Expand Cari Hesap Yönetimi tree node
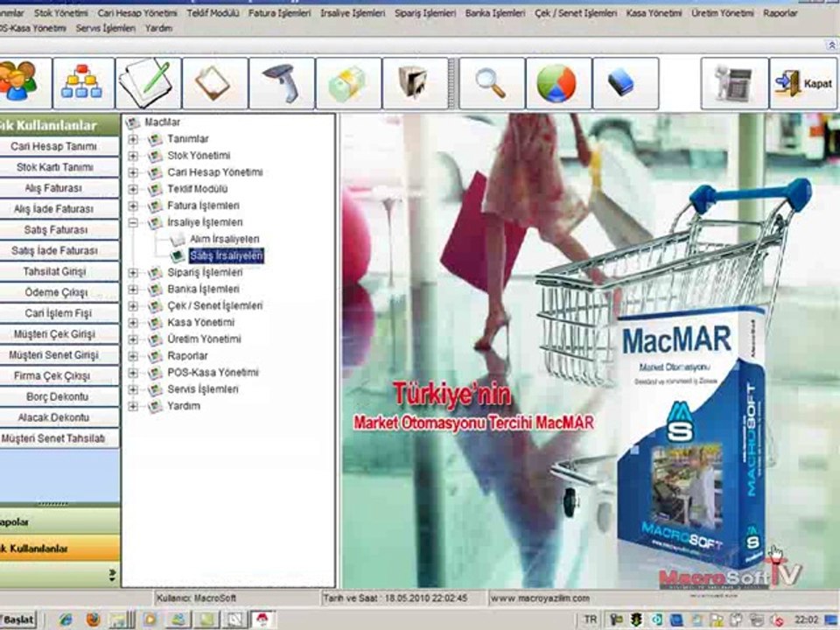 tap(133, 172)
